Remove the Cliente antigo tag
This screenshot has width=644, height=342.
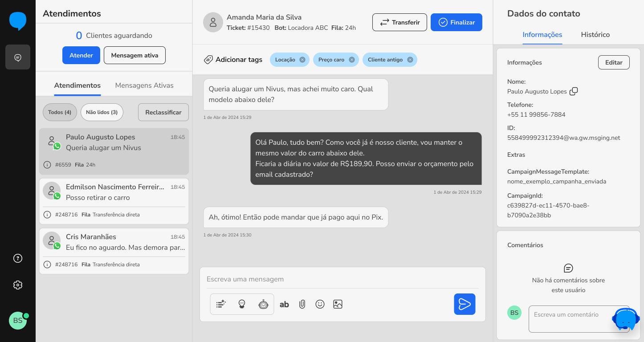click(x=410, y=60)
